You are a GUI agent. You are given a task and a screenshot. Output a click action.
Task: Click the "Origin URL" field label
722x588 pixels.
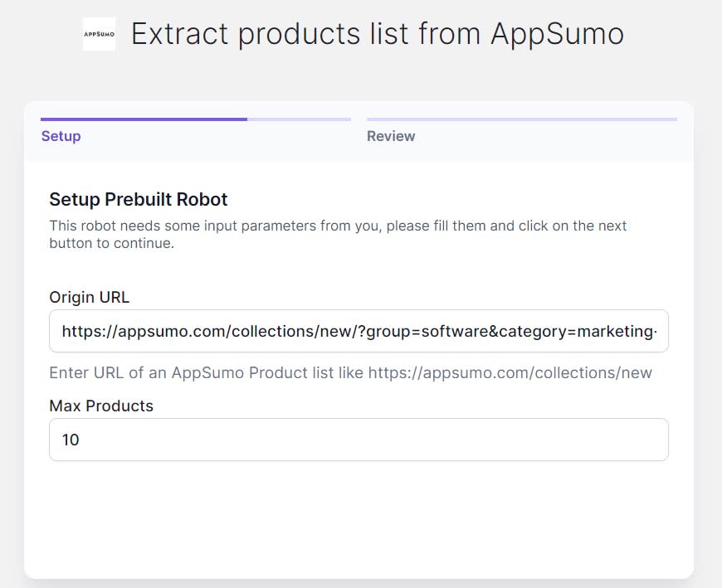(90, 297)
